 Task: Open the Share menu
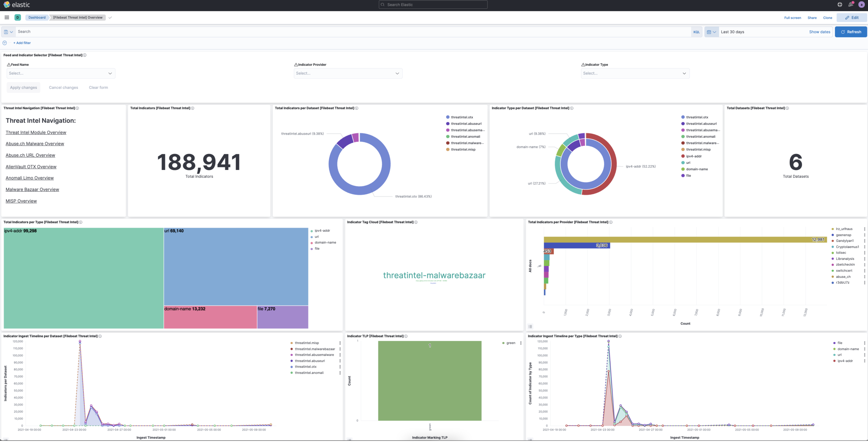coord(812,18)
